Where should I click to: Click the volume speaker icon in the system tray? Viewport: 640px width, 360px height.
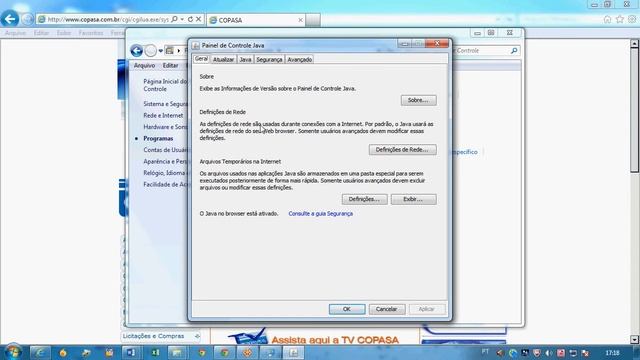pos(549,353)
